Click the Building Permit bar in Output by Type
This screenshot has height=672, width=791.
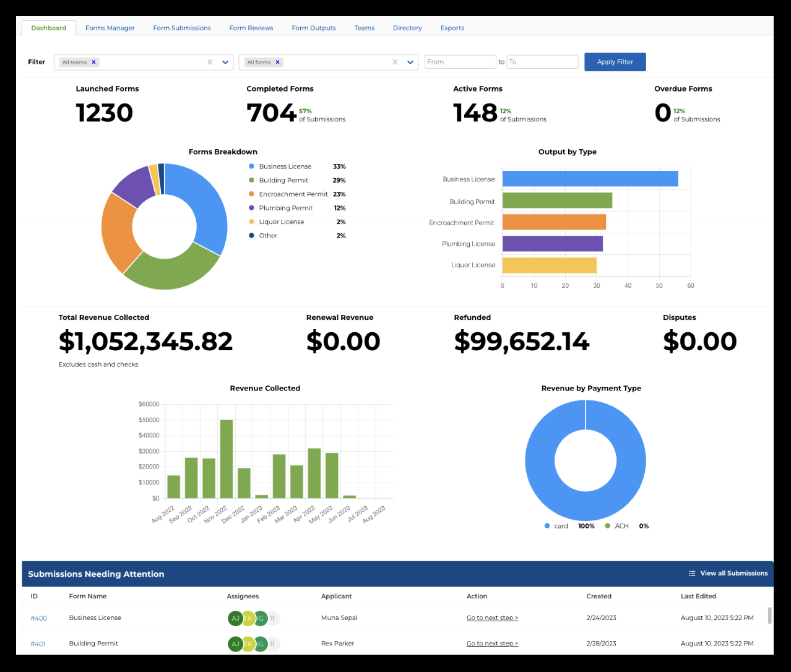(557, 200)
